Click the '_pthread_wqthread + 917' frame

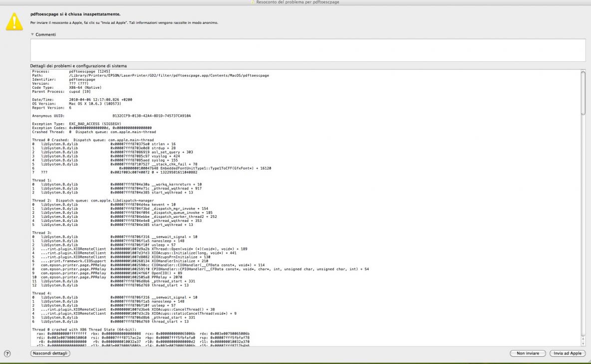117,188
